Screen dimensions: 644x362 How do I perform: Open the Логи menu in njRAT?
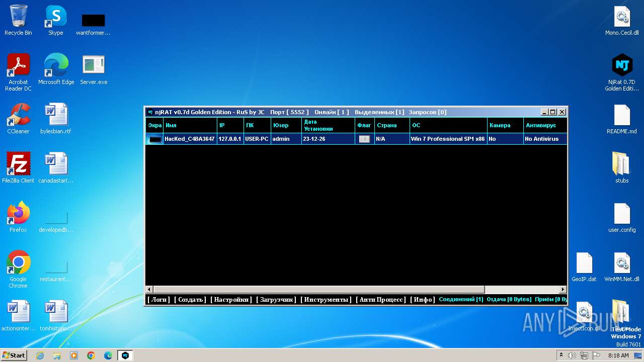(x=158, y=299)
